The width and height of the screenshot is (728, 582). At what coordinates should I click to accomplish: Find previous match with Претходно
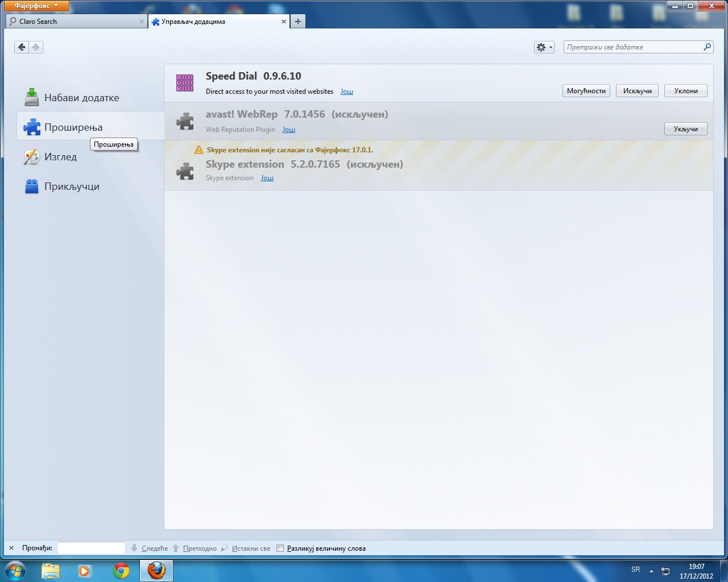coord(195,548)
